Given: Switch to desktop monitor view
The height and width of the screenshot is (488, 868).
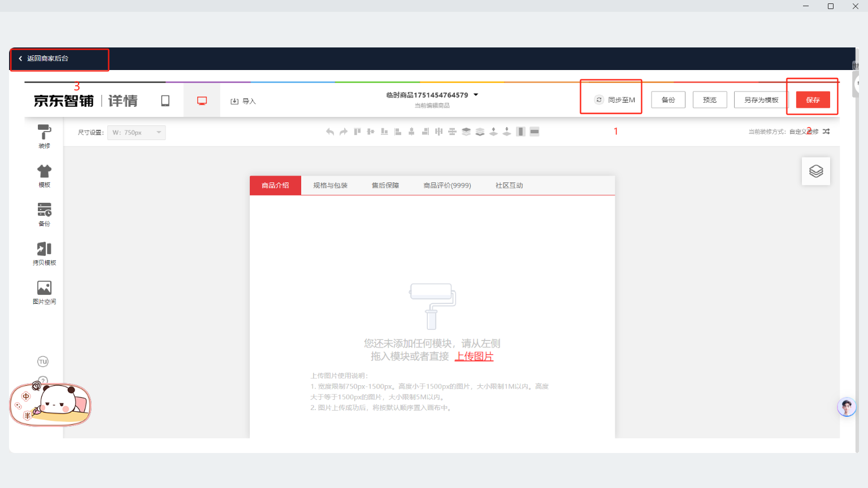Looking at the screenshot, I should tap(202, 101).
